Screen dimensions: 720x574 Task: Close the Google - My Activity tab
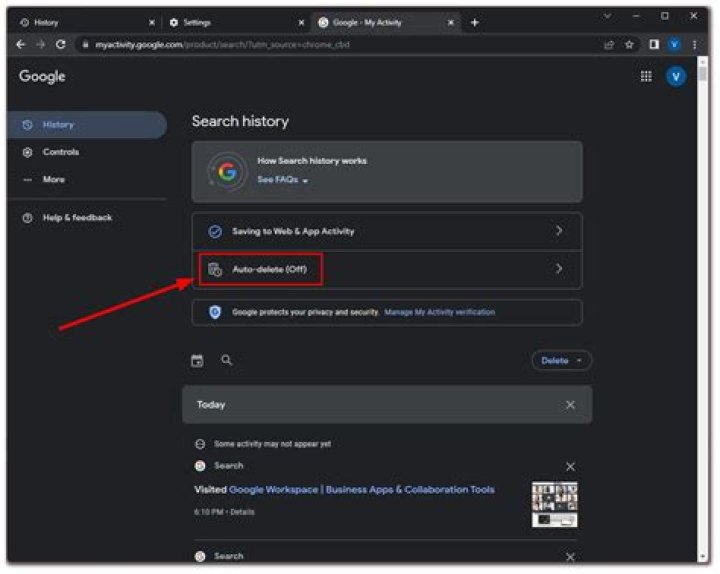[451, 23]
